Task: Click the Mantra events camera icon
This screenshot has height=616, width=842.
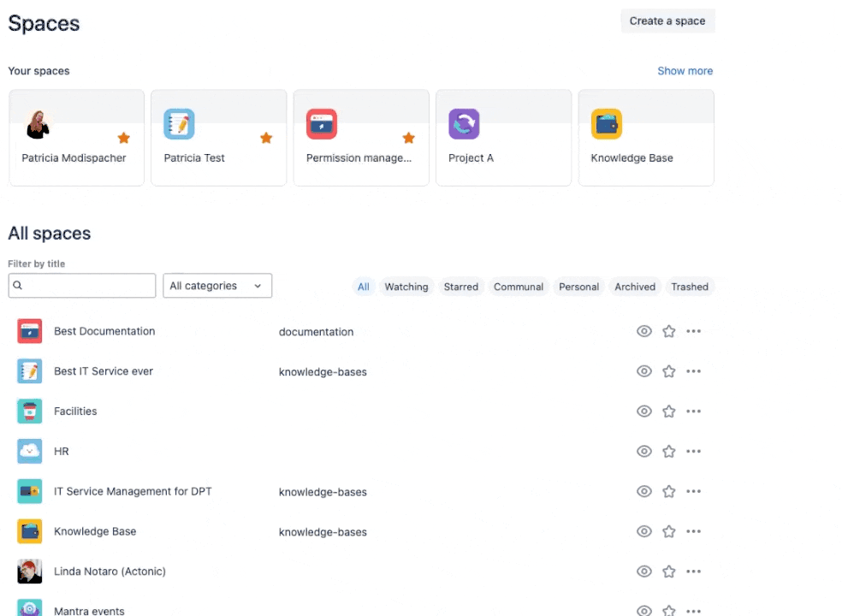Action: pos(29,608)
